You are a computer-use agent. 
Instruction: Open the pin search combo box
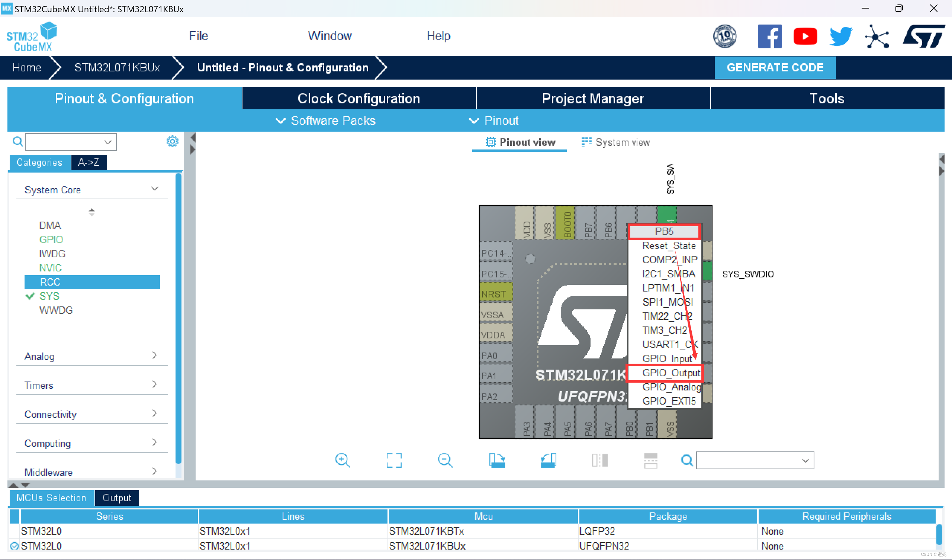tap(755, 460)
